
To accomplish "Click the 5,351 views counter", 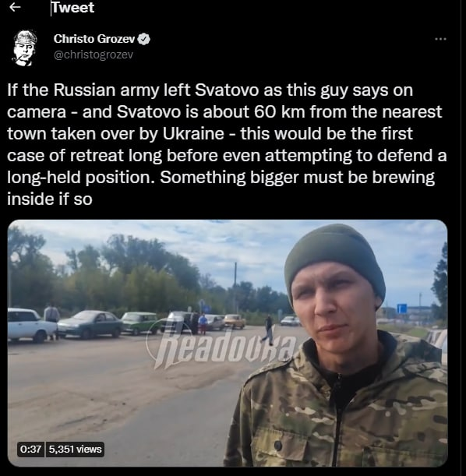I will [75, 449].
